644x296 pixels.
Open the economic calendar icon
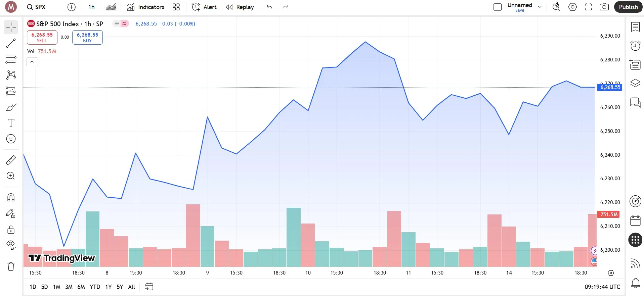click(635, 220)
